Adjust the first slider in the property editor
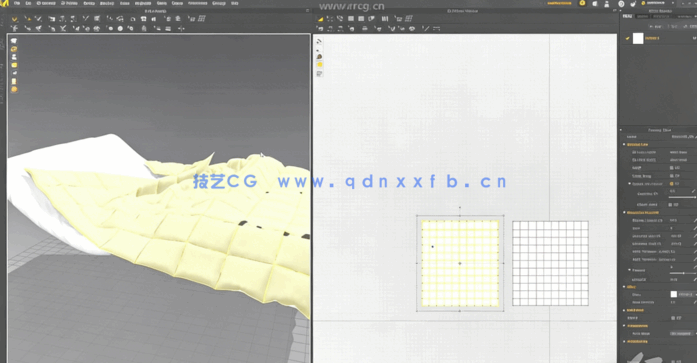The height and width of the screenshot is (363, 697). pyautogui.click(x=682, y=197)
